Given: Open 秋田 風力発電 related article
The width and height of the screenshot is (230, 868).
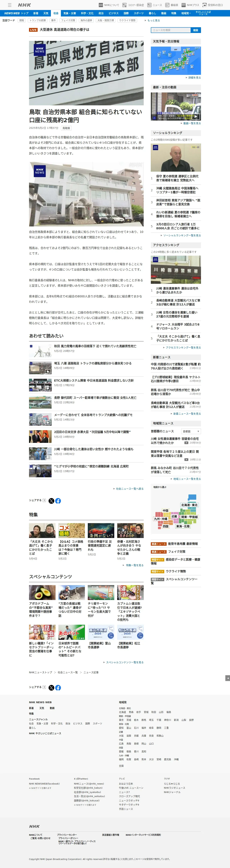Looking at the screenshot, I should point(95,346).
